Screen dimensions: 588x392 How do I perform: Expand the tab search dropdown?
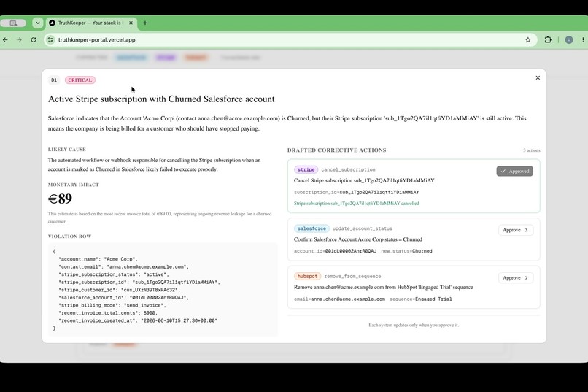37,23
